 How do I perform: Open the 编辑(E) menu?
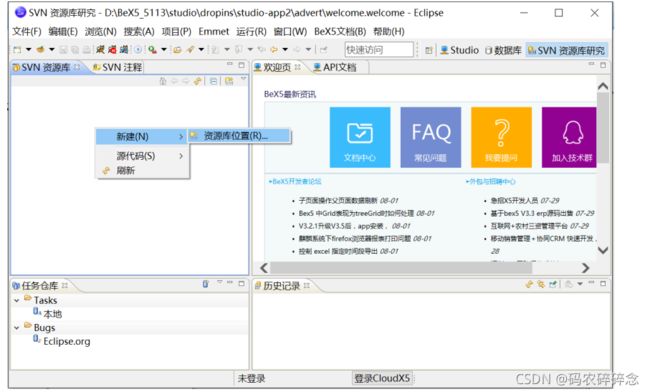tap(63, 31)
